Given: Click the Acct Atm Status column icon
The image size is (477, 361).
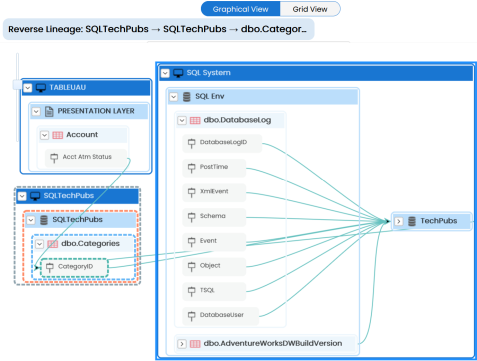Looking at the screenshot, I should click(x=54, y=158).
